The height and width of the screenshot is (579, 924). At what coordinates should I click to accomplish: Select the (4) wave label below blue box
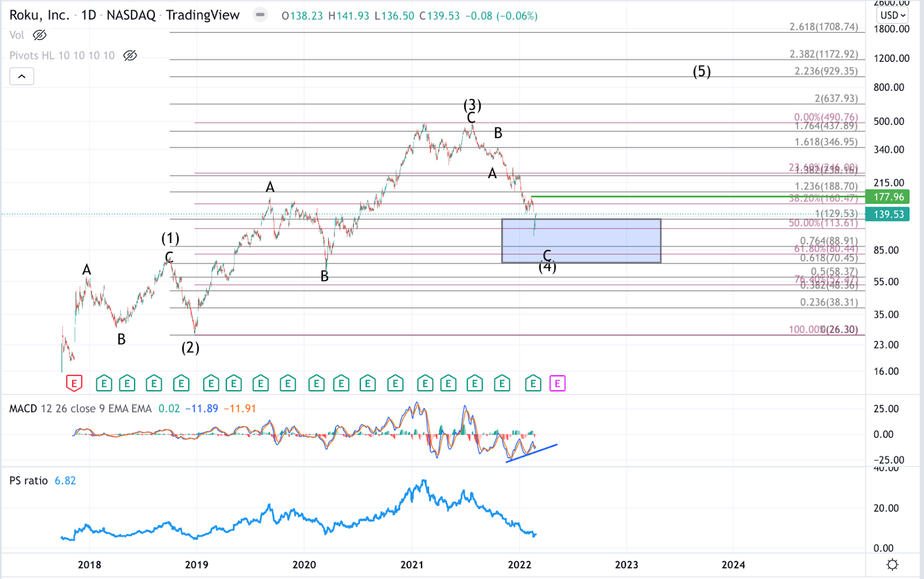pos(547,267)
